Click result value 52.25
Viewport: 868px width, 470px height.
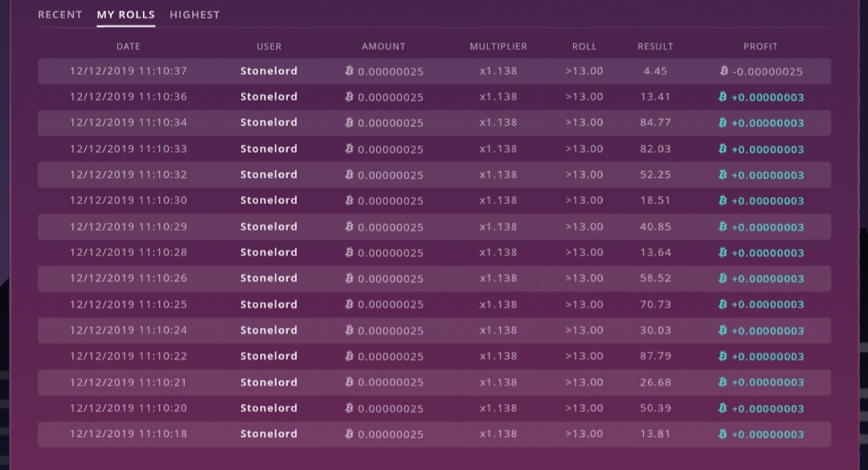coord(656,174)
